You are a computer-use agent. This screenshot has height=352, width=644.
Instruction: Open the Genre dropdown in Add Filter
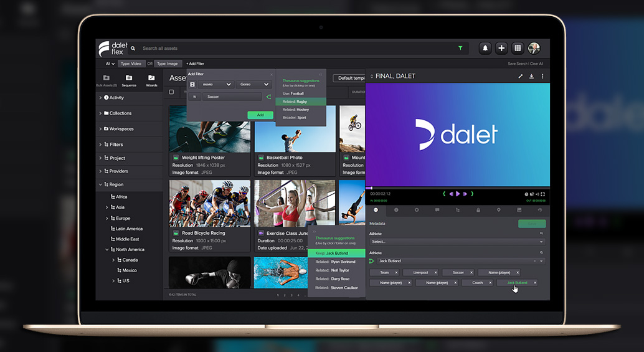[x=254, y=84]
